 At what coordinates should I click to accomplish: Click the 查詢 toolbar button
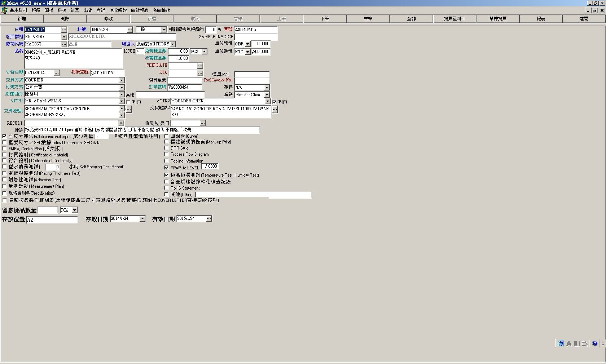tap(411, 18)
